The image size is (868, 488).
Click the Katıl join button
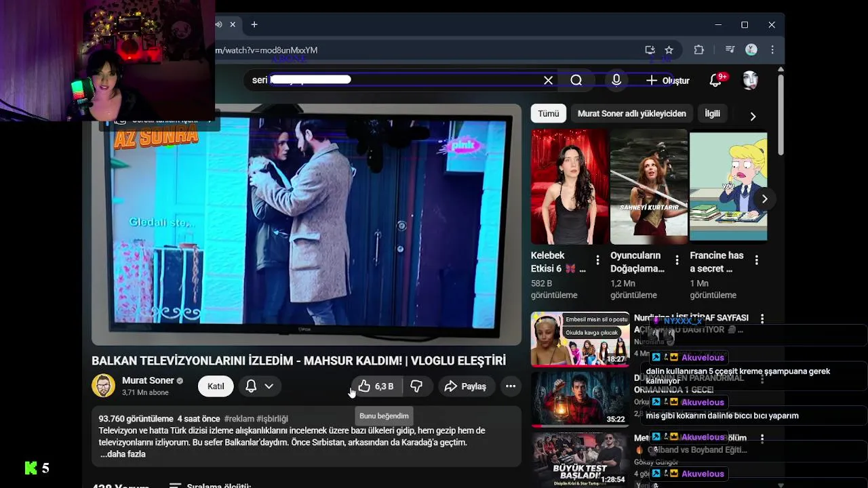click(x=216, y=386)
